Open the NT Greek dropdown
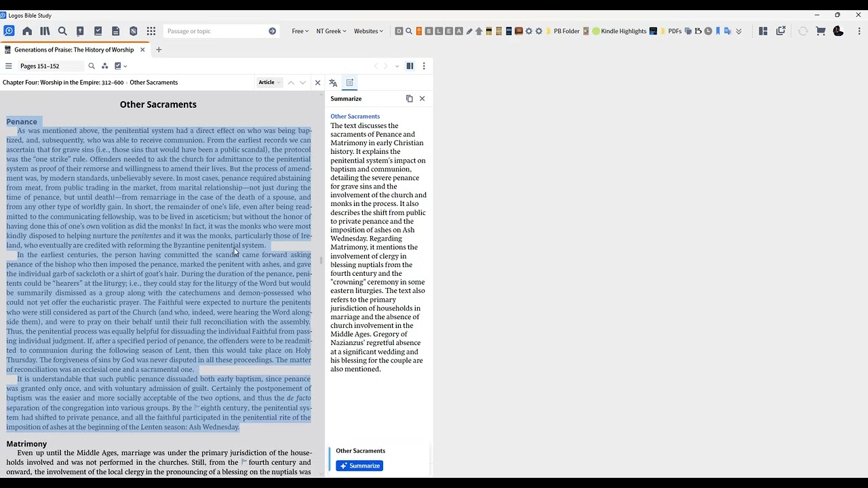Screen dimensions: 868x488 pyautogui.click(x=331, y=31)
